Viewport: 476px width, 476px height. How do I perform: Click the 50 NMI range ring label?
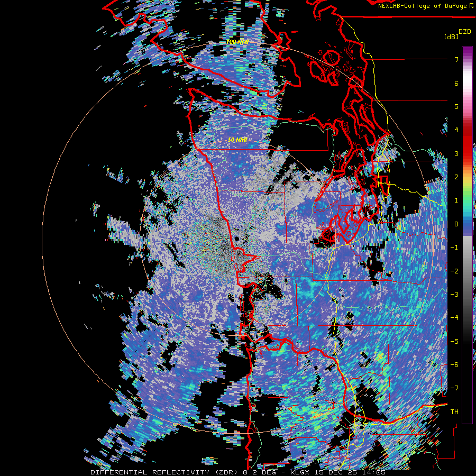point(237,140)
